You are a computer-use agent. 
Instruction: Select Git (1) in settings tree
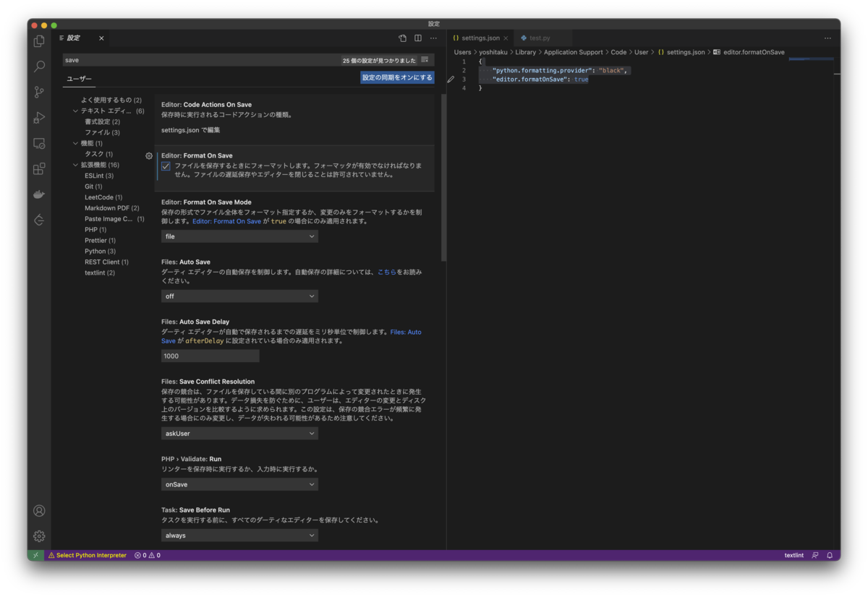click(93, 186)
